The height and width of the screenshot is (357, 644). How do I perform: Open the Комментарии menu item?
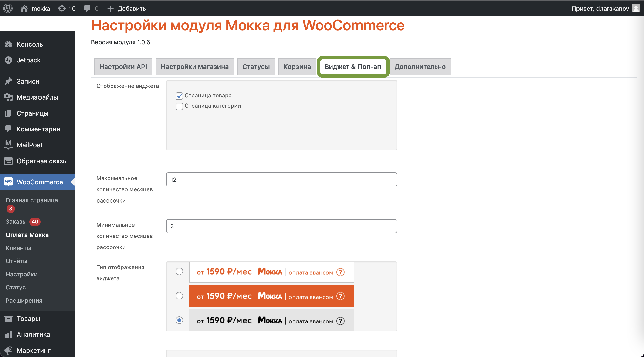pyautogui.click(x=37, y=129)
